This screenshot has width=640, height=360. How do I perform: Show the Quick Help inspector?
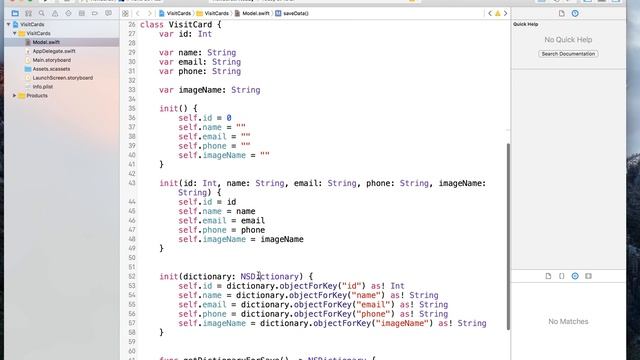point(575,13)
